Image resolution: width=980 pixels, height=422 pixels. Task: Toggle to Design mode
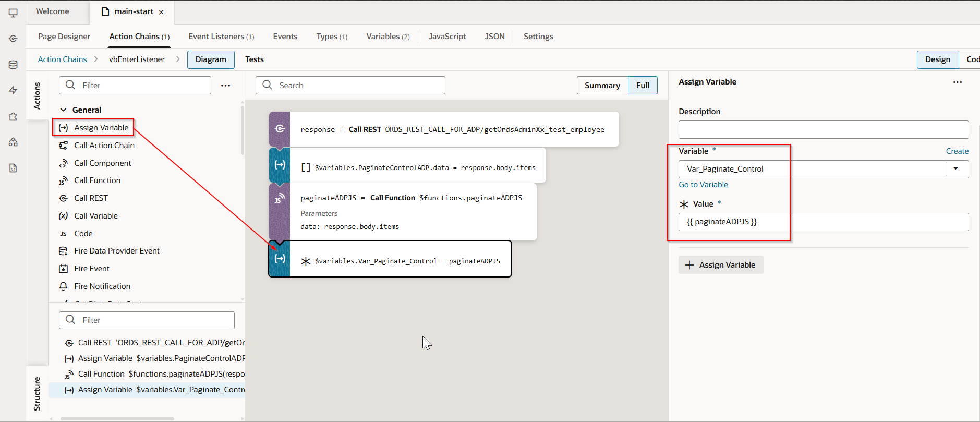coord(937,59)
